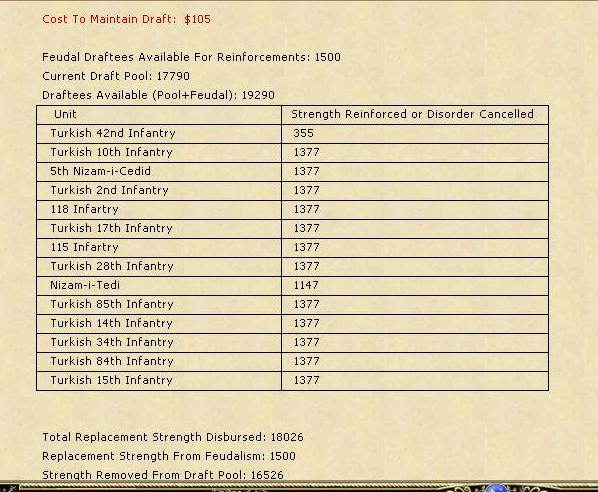Select the "Turkish 28th Infantry" unit name

point(112,266)
